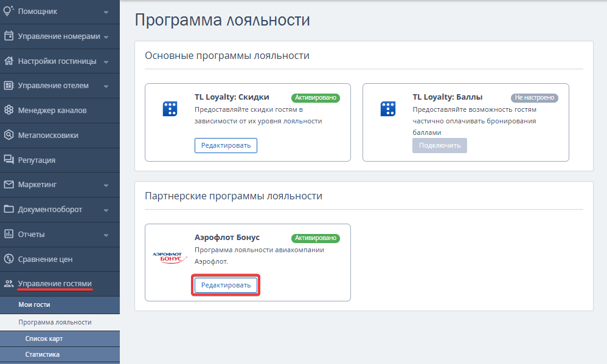This screenshot has height=364, width=607.
Task: Click the currency icon beside Сравнение цен
Action: pyautogui.click(x=9, y=258)
